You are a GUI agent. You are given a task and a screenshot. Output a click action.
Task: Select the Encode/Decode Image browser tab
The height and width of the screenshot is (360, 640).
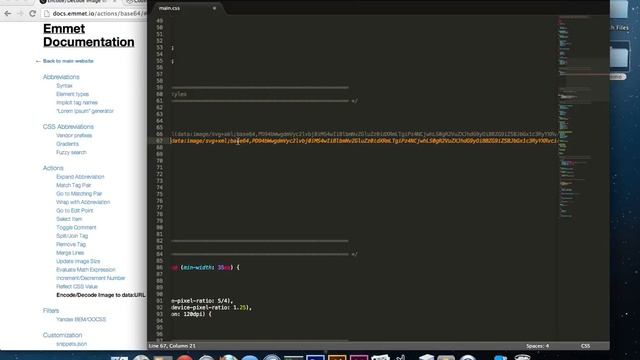(x=76, y=2)
